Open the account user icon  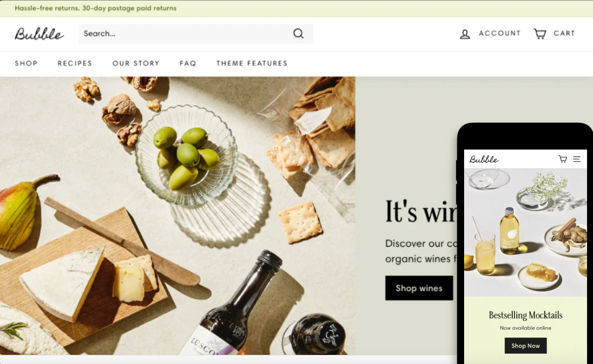click(x=465, y=34)
